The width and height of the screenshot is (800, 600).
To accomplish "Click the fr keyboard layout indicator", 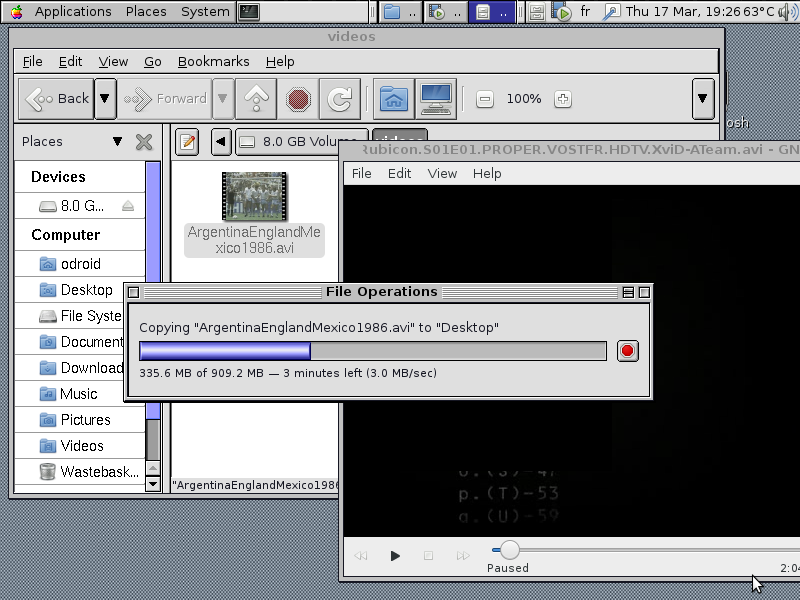I will (585, 11).
